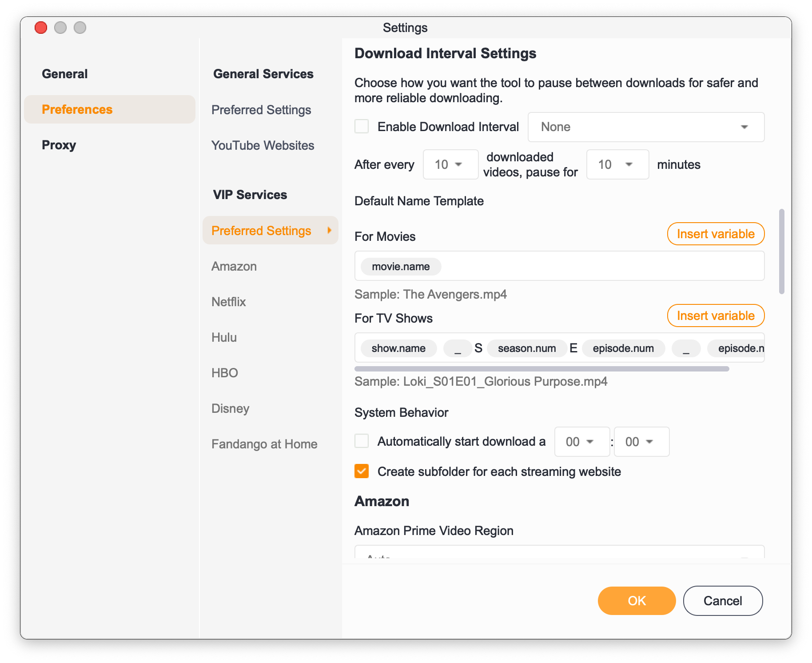Toggle automatically start download checkbox

[362, 441]
